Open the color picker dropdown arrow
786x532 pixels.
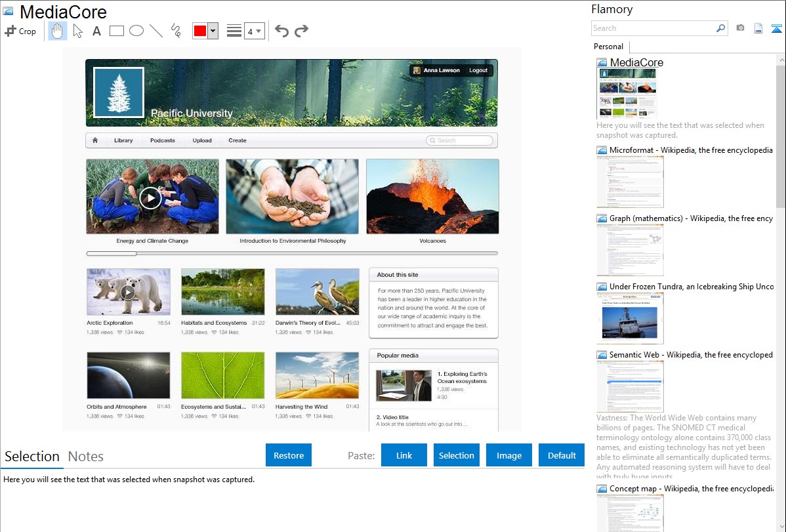point(213,31)
